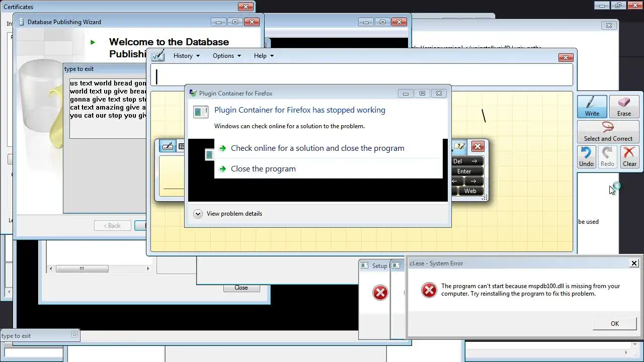Click the Setup window title
The image size is (644, 362).
click(x=379, y=266)
